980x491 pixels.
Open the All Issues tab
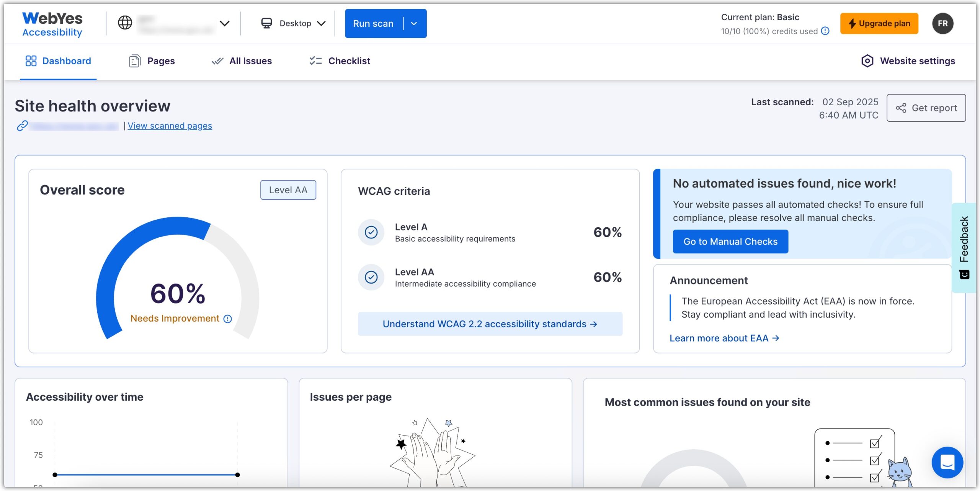[x=242, y=61]
